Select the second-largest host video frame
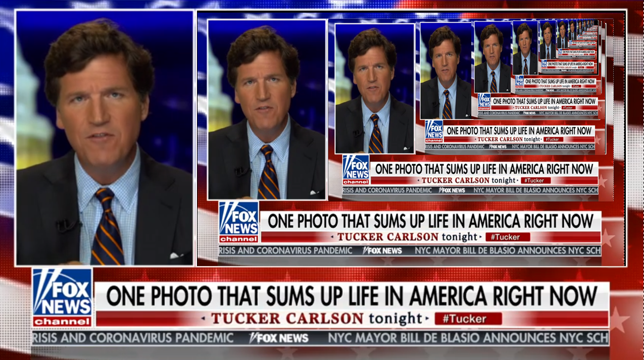 (x=267, y=110)
